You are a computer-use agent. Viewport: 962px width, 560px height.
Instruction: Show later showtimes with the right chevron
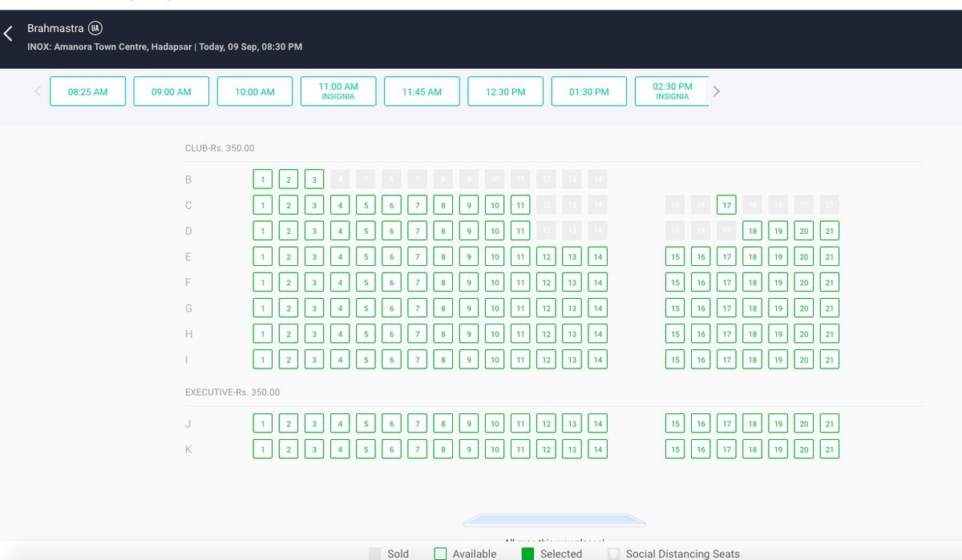pos(717,91)
